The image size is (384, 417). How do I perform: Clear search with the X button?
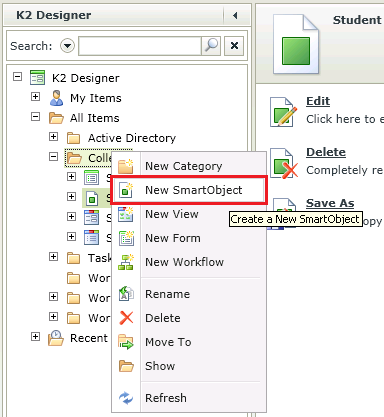(x=234, y=46)
